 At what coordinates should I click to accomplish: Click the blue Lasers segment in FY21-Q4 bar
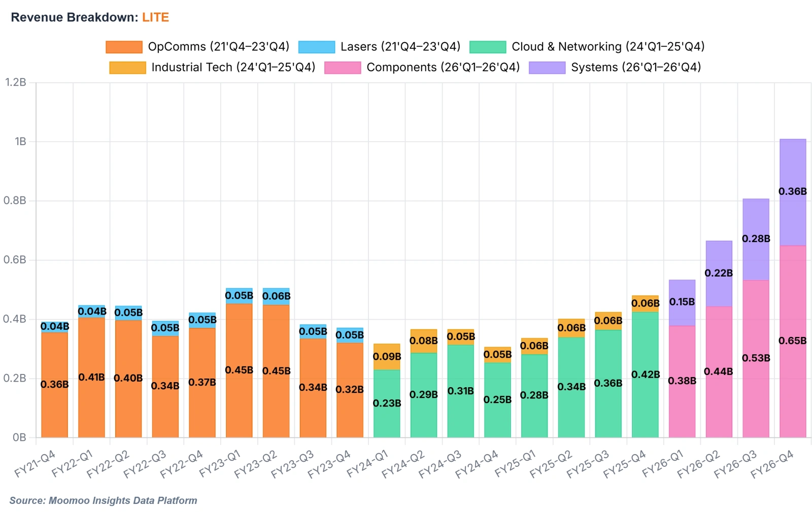(x=55, y=327)
